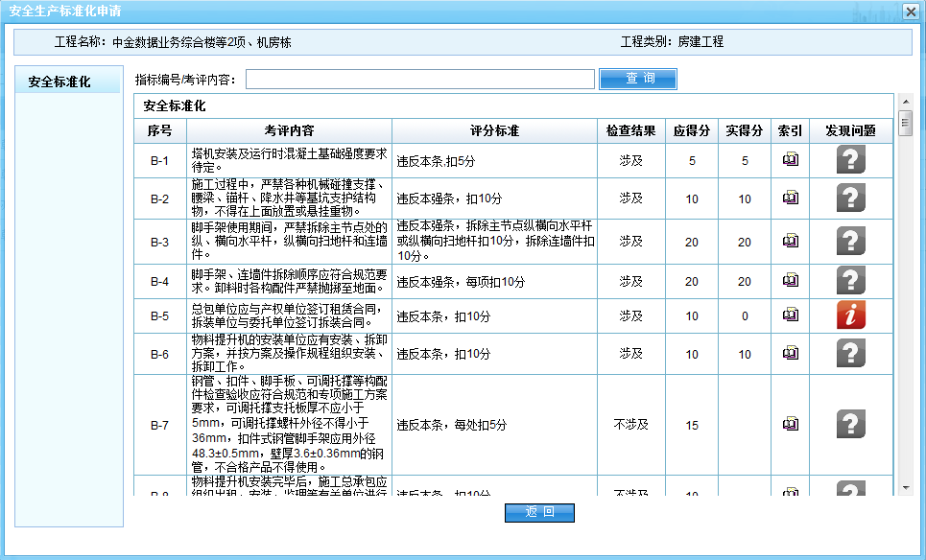Open the red info issue icon for B-5
Image resolution: width=926 pixels, height=560 pixels.
coord(851,315)
